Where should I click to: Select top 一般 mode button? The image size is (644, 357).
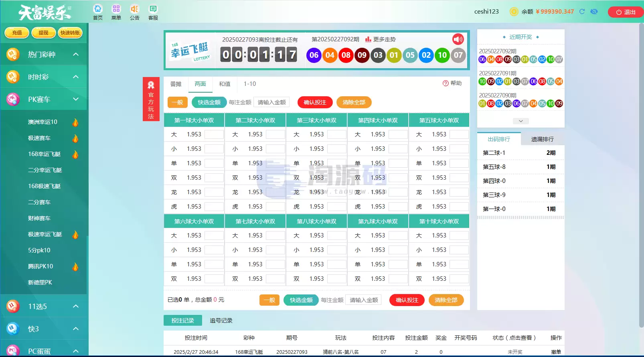(177, 102)
